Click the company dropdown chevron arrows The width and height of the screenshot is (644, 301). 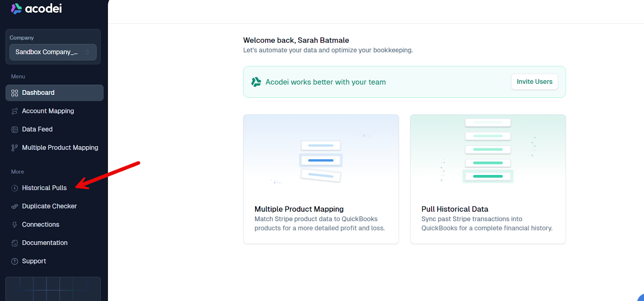(87, 52)
